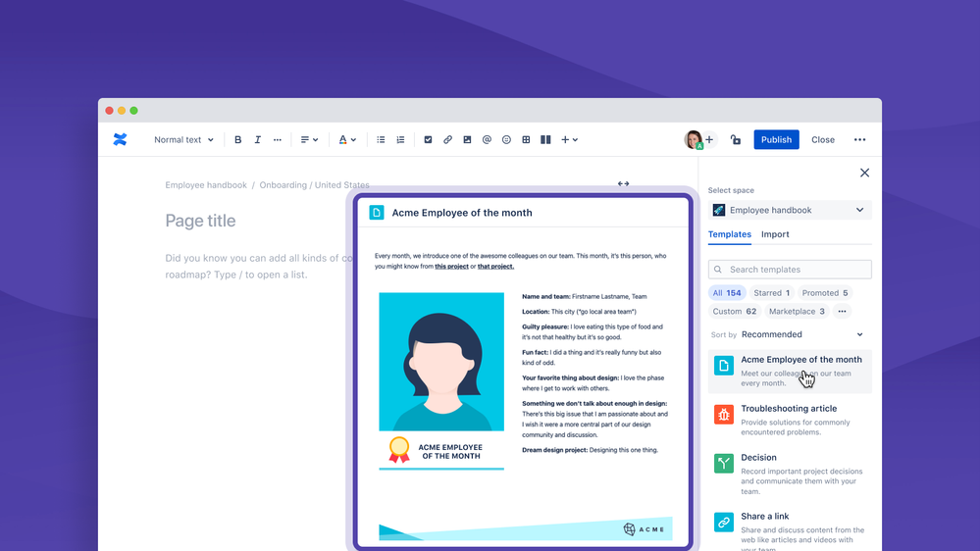Switch to the Templates tab
Screen dimensions: 980x551
(730, 234)
